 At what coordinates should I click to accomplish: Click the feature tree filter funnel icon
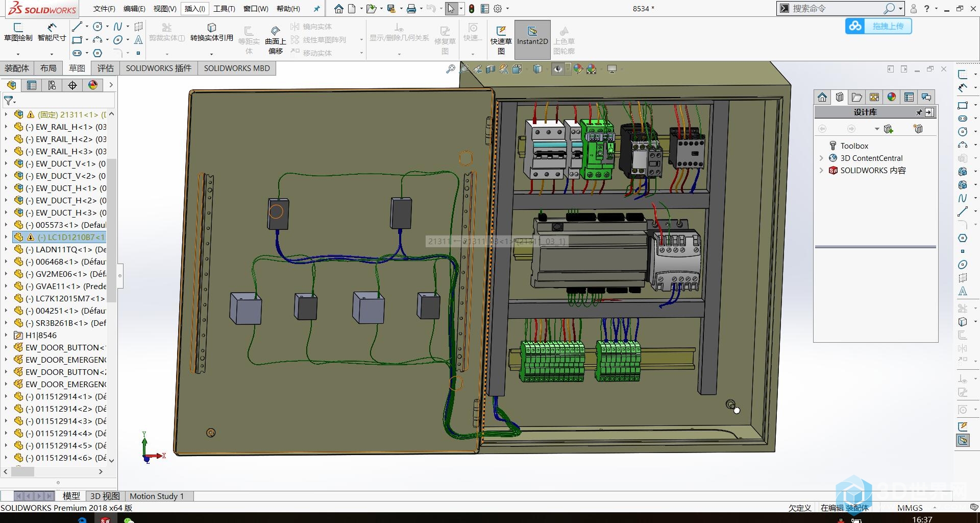click(9, 101)
